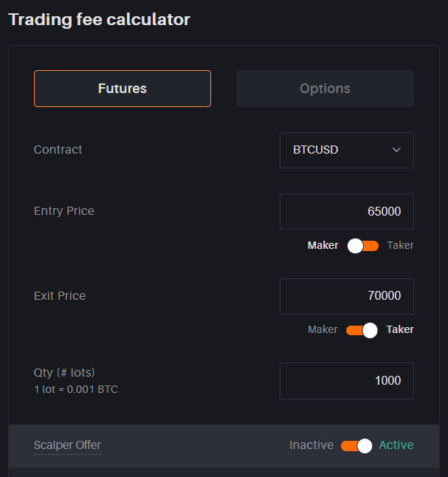The width and height of the screenshot is (448, 477).
Task: Click the Trading fee calculator heading
Action: click(99, 20)
